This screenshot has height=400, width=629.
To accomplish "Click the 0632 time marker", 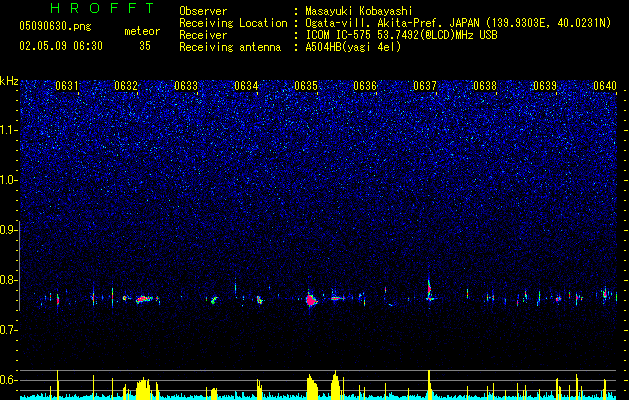I will [x=126, y=86].
